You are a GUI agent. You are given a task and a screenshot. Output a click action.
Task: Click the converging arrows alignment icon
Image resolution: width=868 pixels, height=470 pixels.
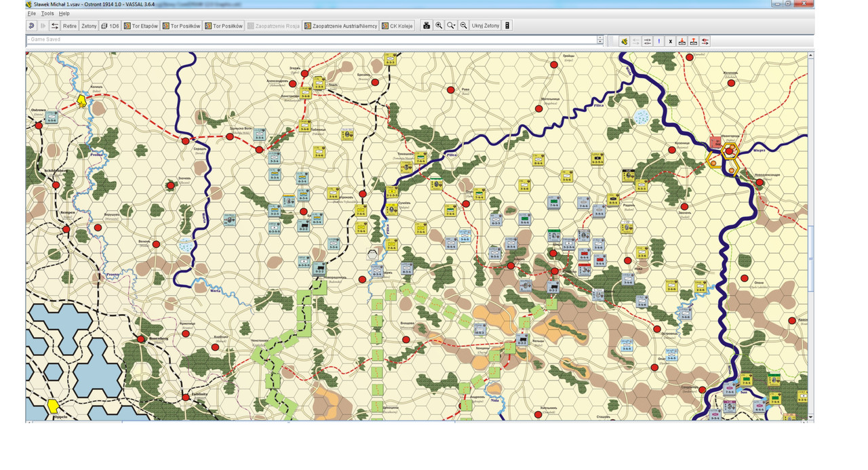(x=648, y=41)
